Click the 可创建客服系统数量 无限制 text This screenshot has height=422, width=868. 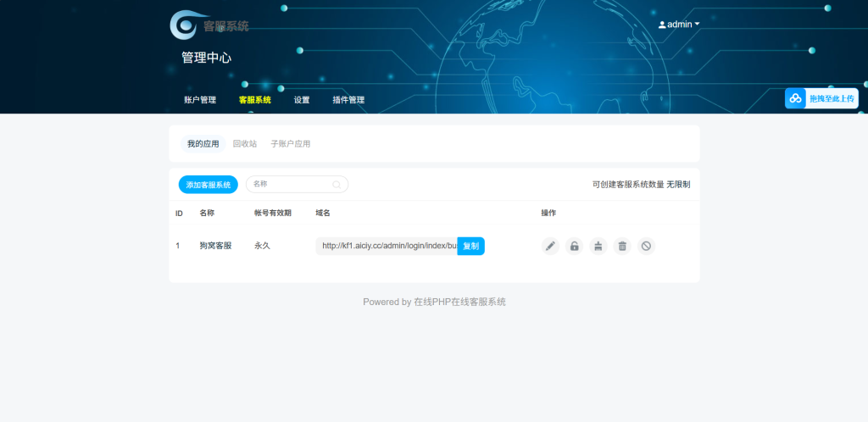(x=641, y=185)
